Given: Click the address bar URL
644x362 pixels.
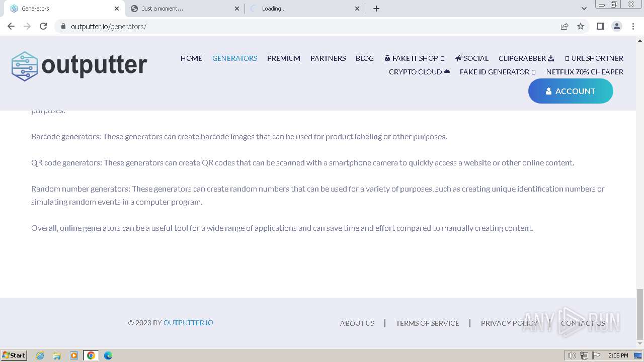Looking at the screenshot, I should point(109,26).
